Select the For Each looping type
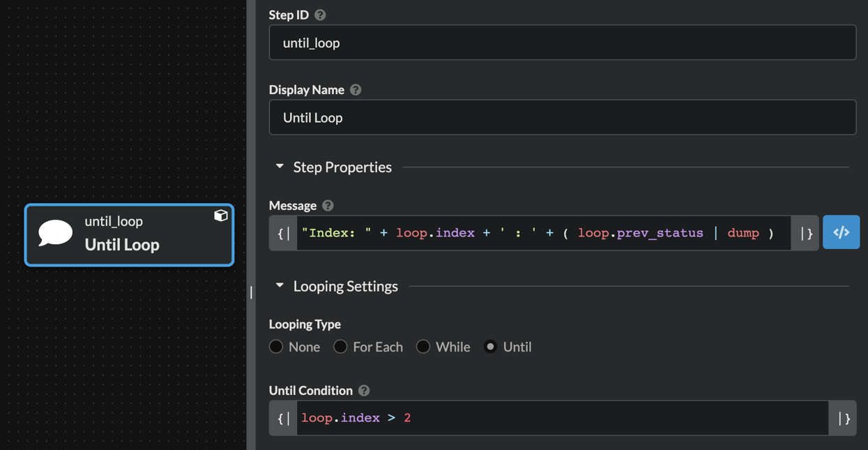 (340, 347)
